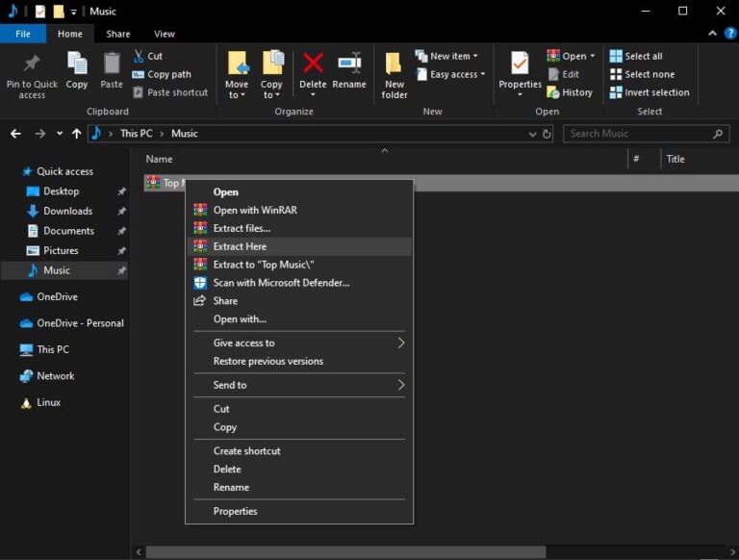Open the New item dropdown
The image size is (739, 560).
tap(446, 56)
